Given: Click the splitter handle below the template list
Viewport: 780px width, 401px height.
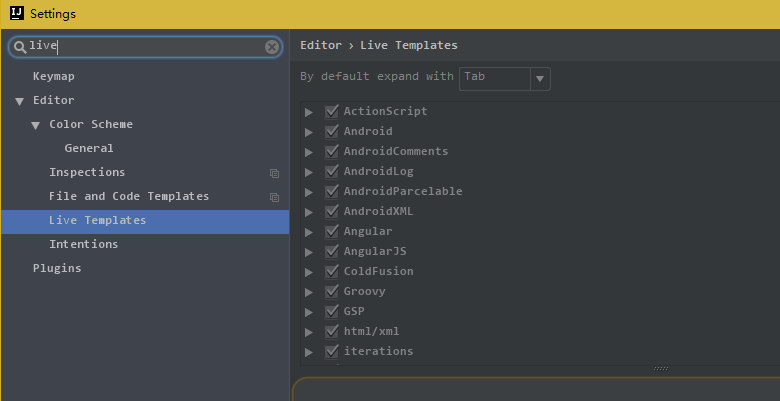Looking at the screenshot, I should pos(660,368).
